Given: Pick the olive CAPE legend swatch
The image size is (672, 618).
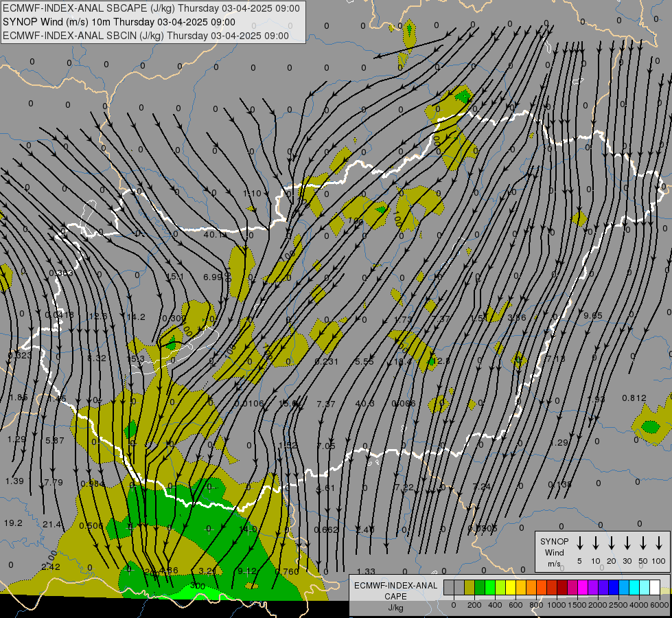Looking at the screenshot, I should coord(470,588).
